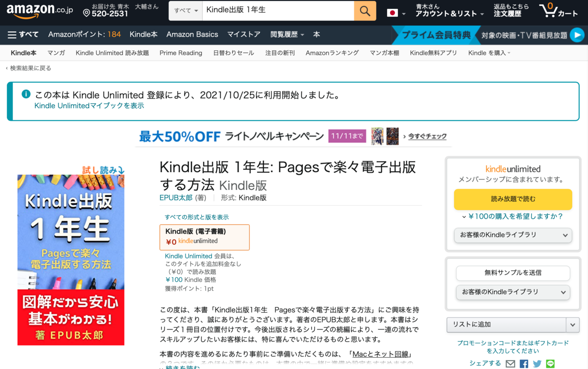Open the hamburger すべて menu
This screenshot has height=369, width=588.
[x=23, y=34]
